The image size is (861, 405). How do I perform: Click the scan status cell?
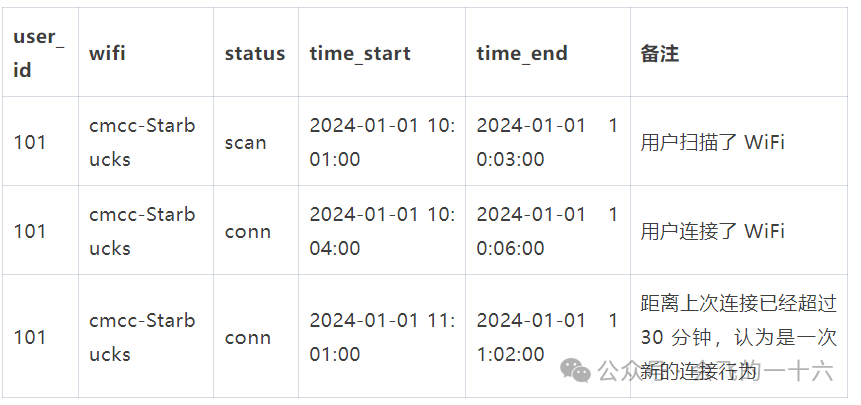245,142
